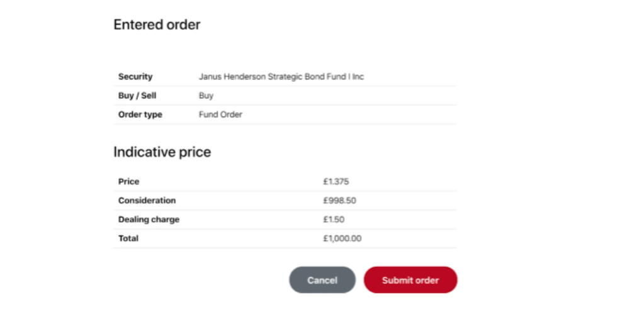Select the Indicative price heading
Image resolution: width=644 pixels, height=310 pixels.
[162, 152]
